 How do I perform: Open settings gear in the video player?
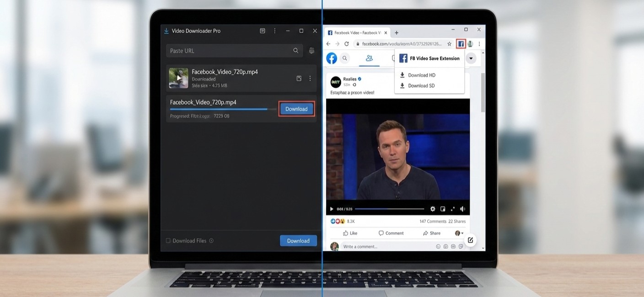tap(432, 208)
